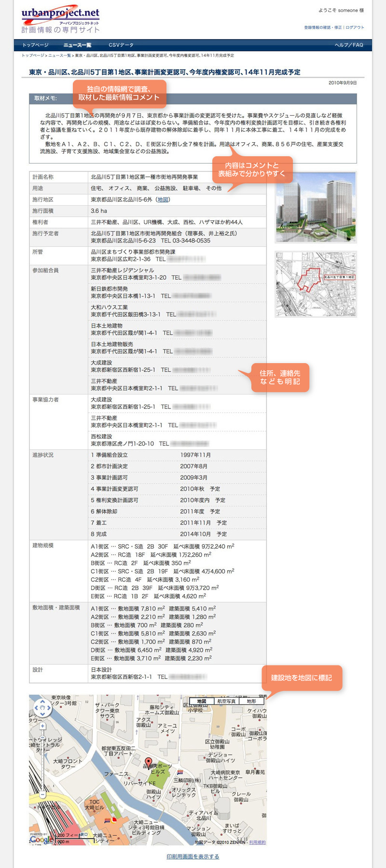Screen dimensions: 386x868
Task: Click the 三井不動産レジデンシャル entry
Action: coord(123,271)
